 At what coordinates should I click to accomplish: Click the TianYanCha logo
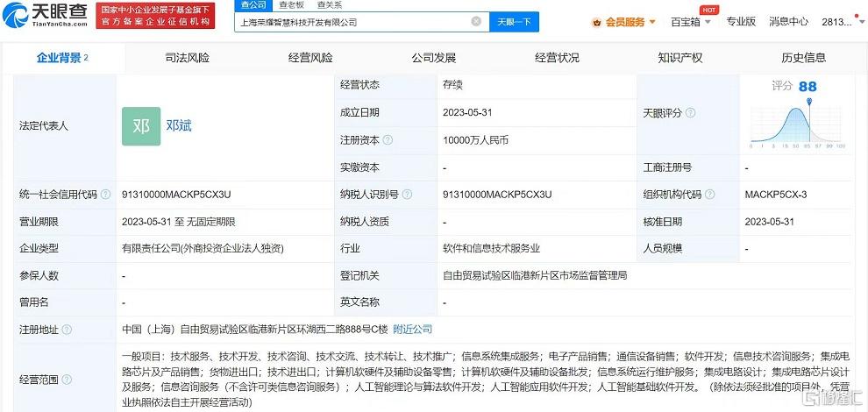(x=45, y=15)
